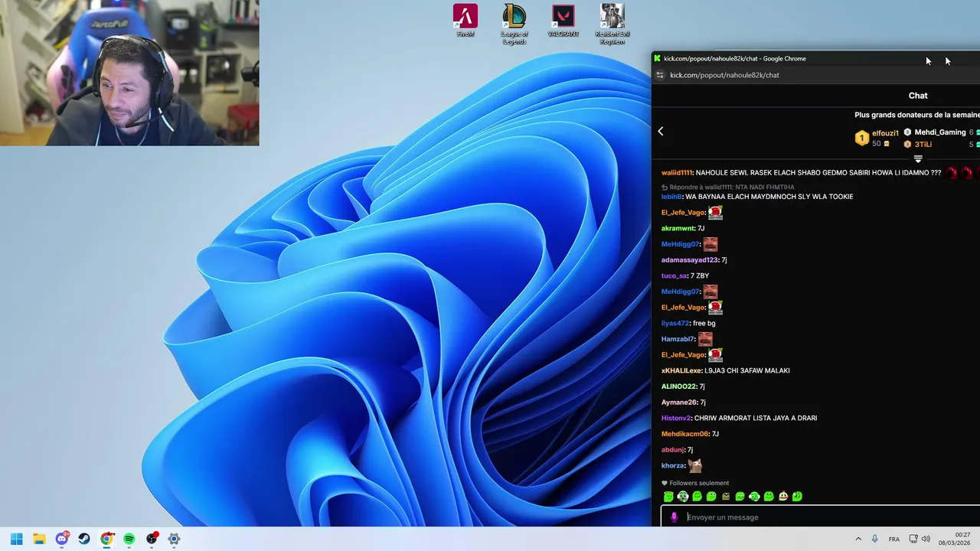Image resolution: width=980 pixels, height=551 pixels.
Task: Click top donor 3TiLi
Action: pyautogui.click(x=923, y=145)
